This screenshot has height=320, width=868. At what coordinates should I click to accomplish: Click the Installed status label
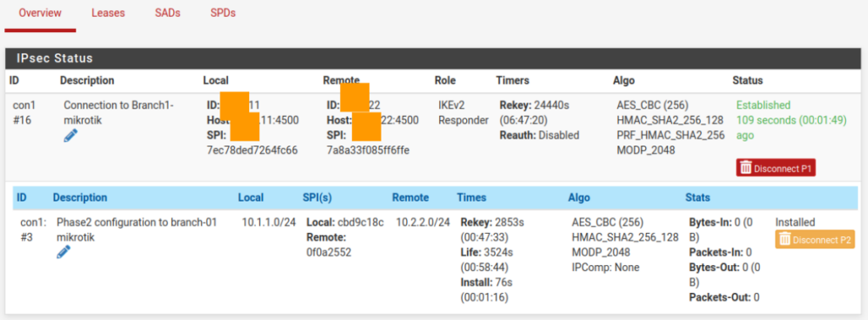click(x=795, y=222)
